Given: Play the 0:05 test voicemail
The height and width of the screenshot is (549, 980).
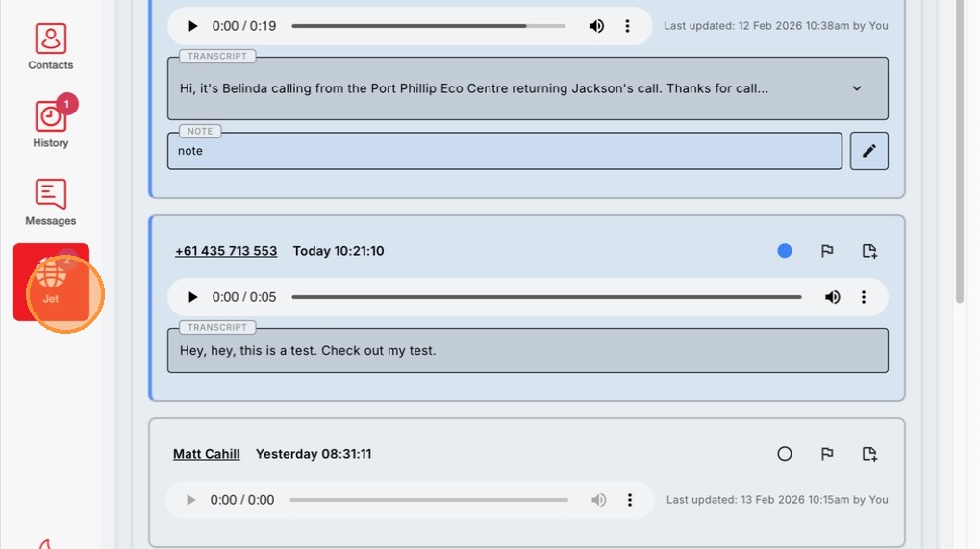Looking at the screenshot, I should (x=192, y=297).
